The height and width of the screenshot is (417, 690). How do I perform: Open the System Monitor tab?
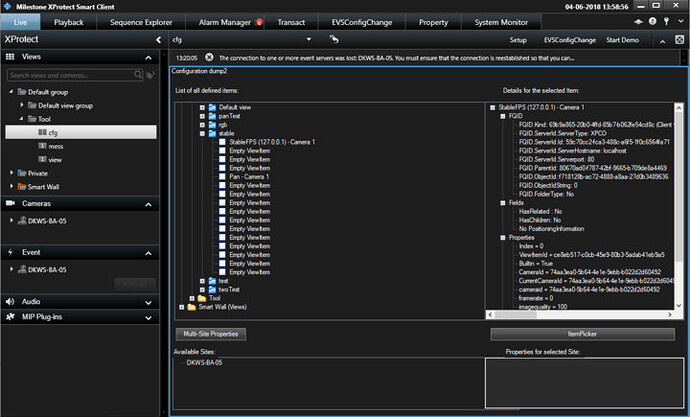point(501,22)
